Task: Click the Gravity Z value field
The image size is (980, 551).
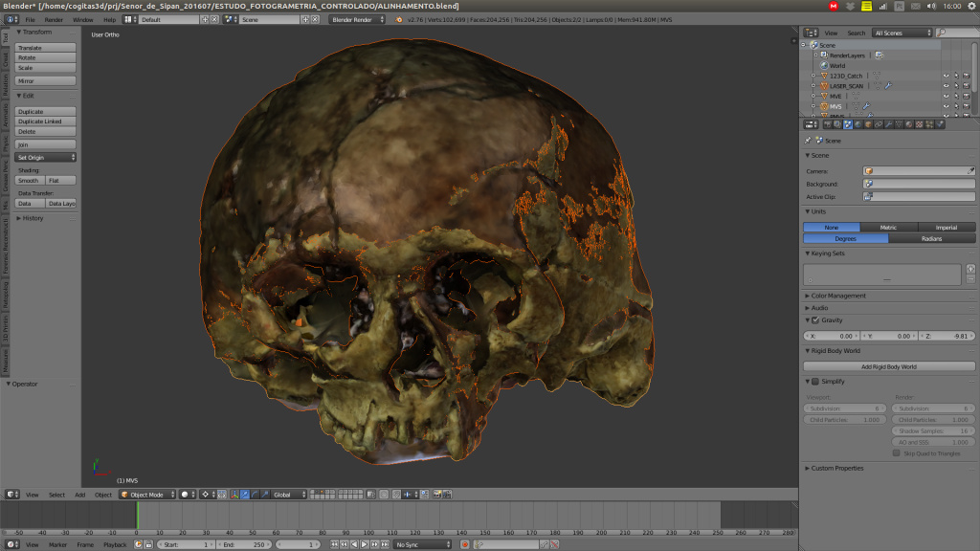Action: (947, 336)
